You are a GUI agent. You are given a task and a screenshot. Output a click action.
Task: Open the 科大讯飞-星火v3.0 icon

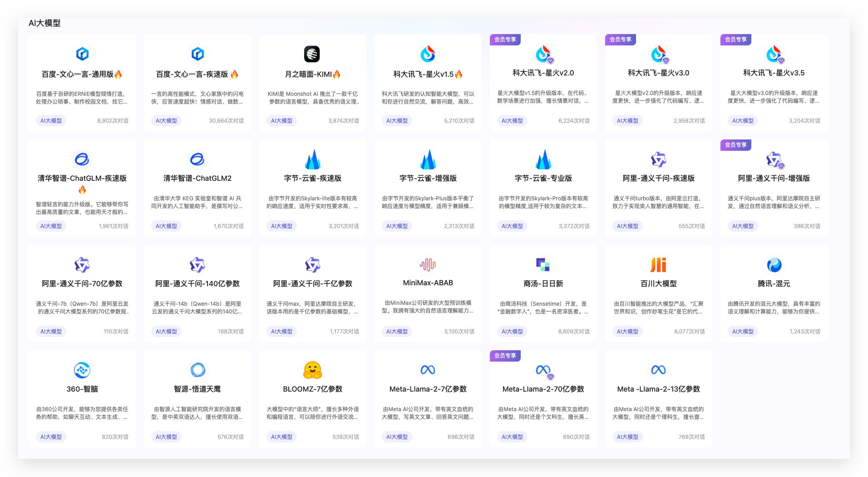pos(659,54)
